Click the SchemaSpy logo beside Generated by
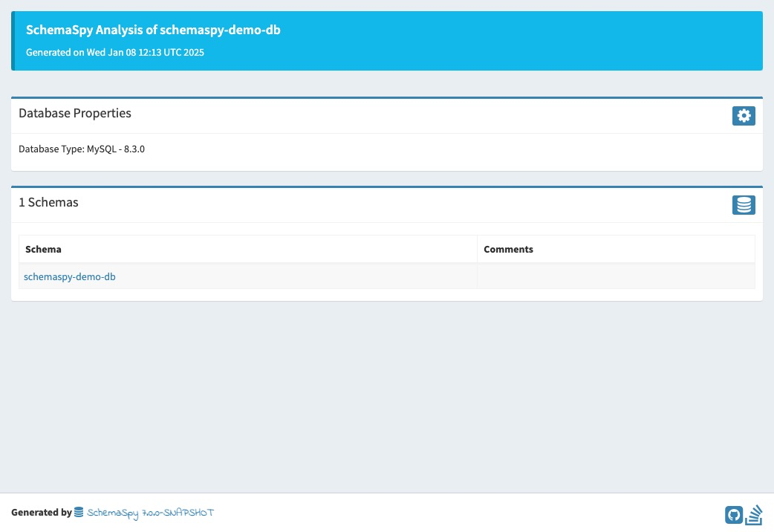 (78, 512)
